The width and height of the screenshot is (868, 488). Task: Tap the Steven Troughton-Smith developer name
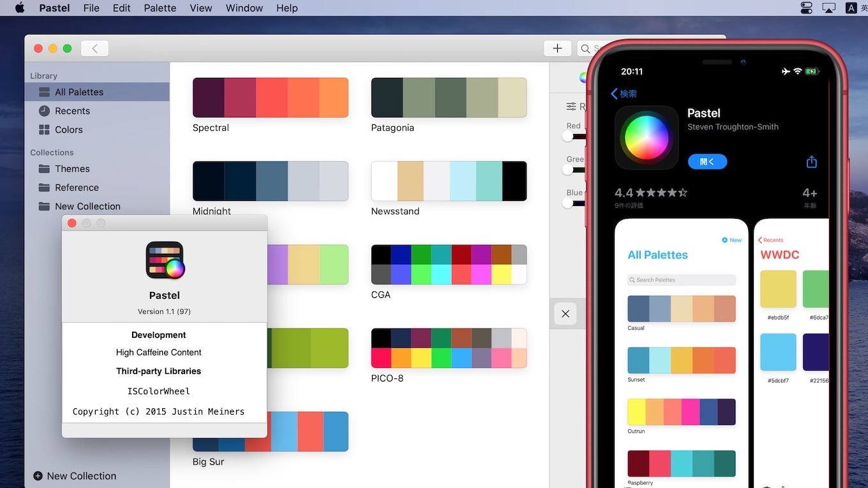click(733, 127)
